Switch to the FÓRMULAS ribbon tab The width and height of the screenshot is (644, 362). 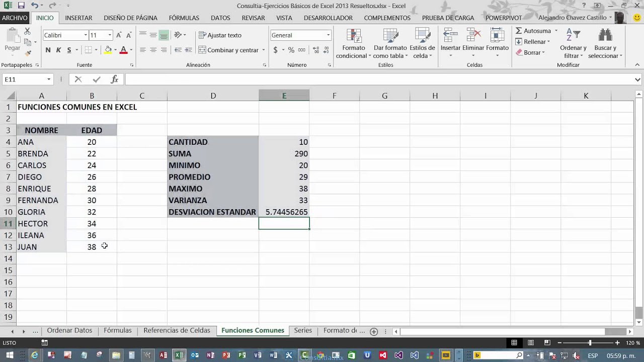pos(184,18)
